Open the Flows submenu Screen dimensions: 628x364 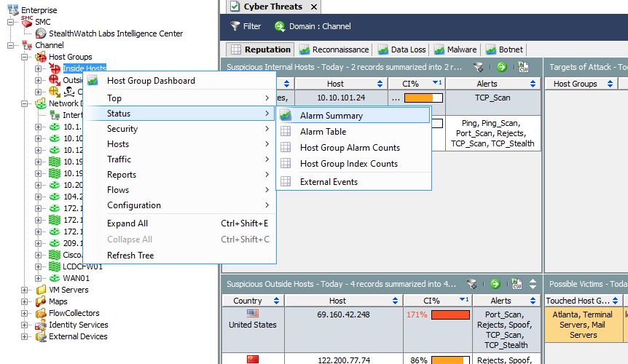click(180, 189)
